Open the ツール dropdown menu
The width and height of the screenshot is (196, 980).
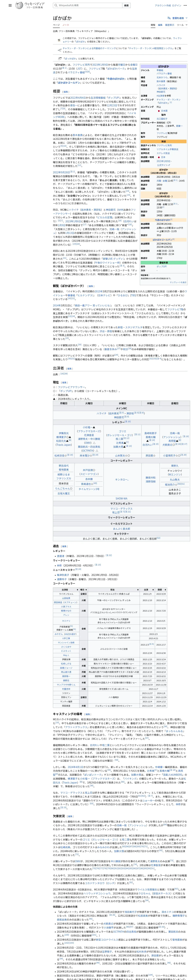click(x=182, y=25)
